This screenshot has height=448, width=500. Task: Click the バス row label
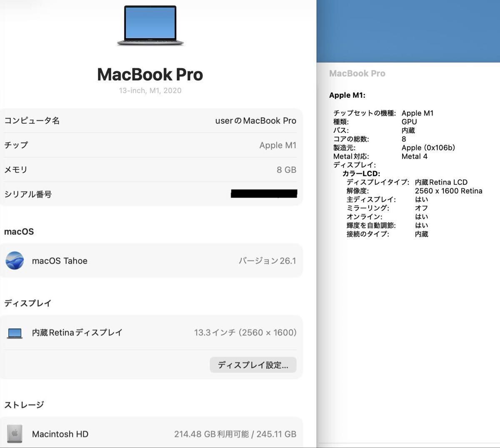click(x=341, y=130)
